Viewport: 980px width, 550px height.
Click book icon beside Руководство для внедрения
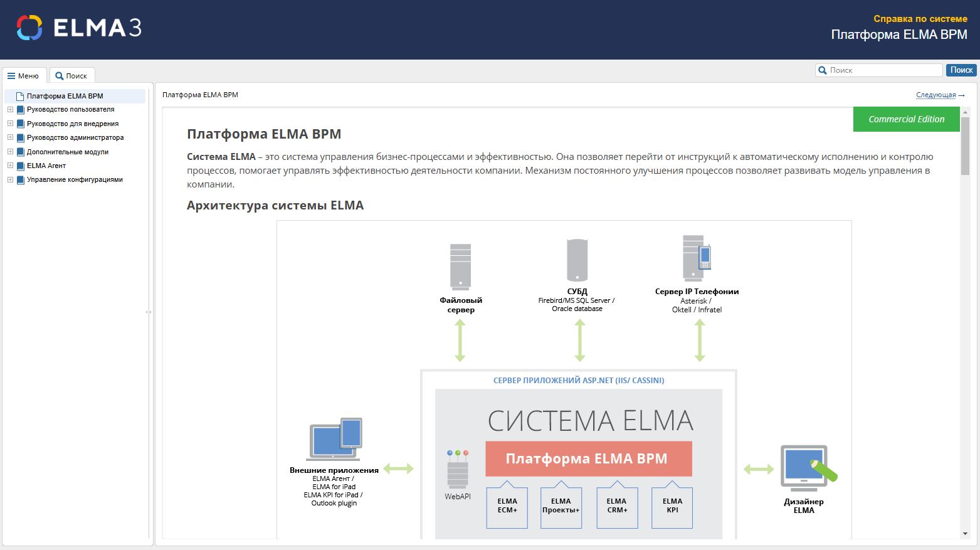click(x=20, y=124)
